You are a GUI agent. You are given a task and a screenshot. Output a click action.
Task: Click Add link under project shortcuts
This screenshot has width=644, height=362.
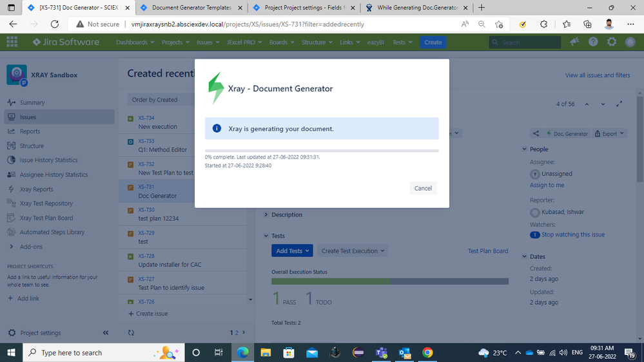click(x=24, y=298)
